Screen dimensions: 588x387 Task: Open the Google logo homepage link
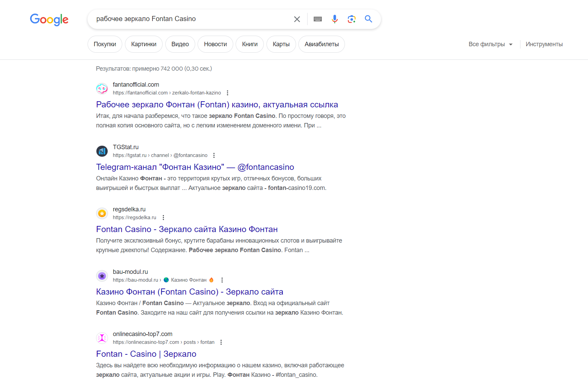click(x=49, y=19)
